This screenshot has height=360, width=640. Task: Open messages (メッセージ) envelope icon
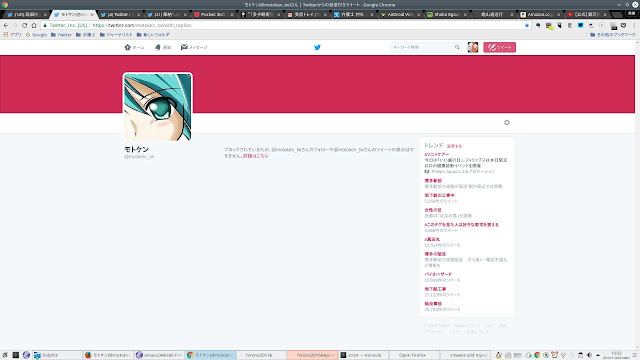pos(184,47)
